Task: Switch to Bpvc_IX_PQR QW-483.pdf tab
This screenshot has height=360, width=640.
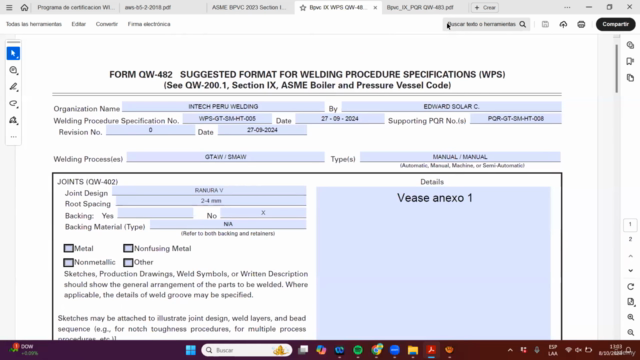Action: [x=420, y=7]
